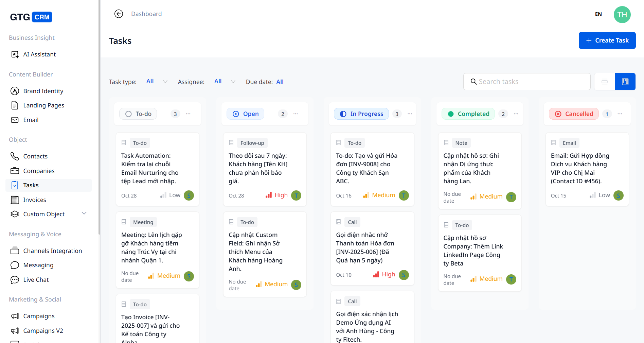Go to Campaigns in the sidebar
The width and height of the screenshot is (644, 343).
[39, 316]
